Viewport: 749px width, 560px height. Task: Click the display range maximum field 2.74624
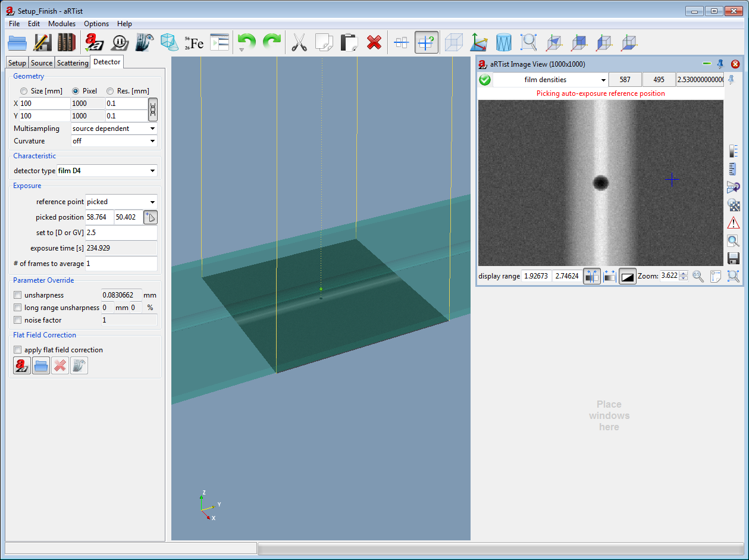[567, 276]
